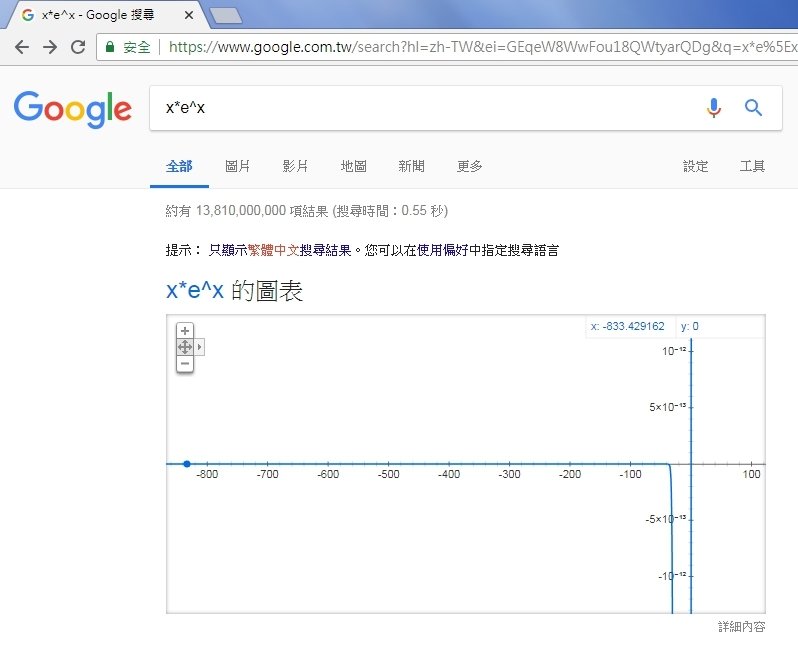
Task: Expand graph controls with small arrow
Action: click(x=199, y=347)
